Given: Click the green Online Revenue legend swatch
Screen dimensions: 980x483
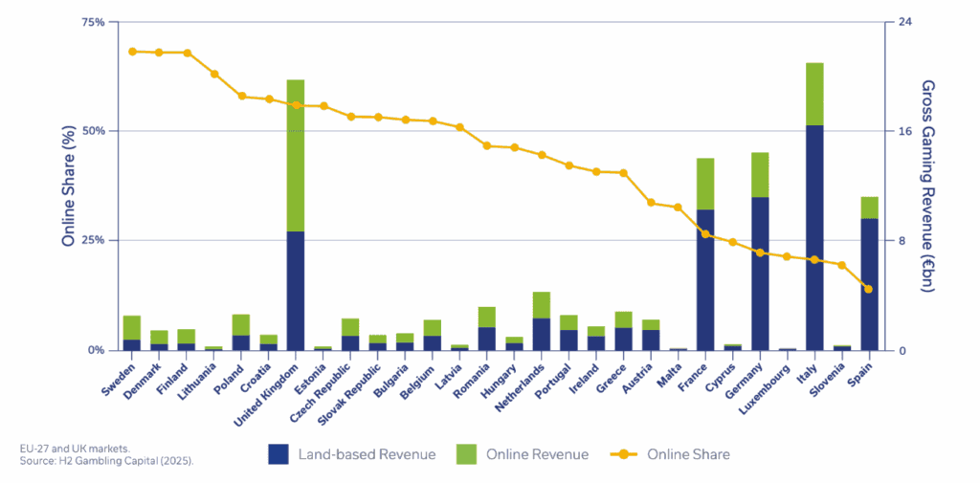Looking at the screenshot, I should click(x=464, y=454).
